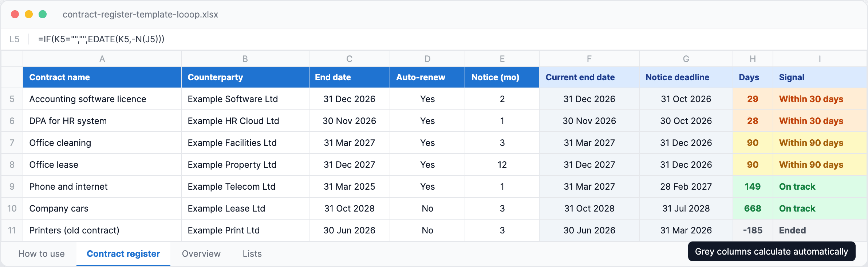Select Auto-renew No for Printers contract
Viewport: 868px width, 267px height.
point(427,230)
